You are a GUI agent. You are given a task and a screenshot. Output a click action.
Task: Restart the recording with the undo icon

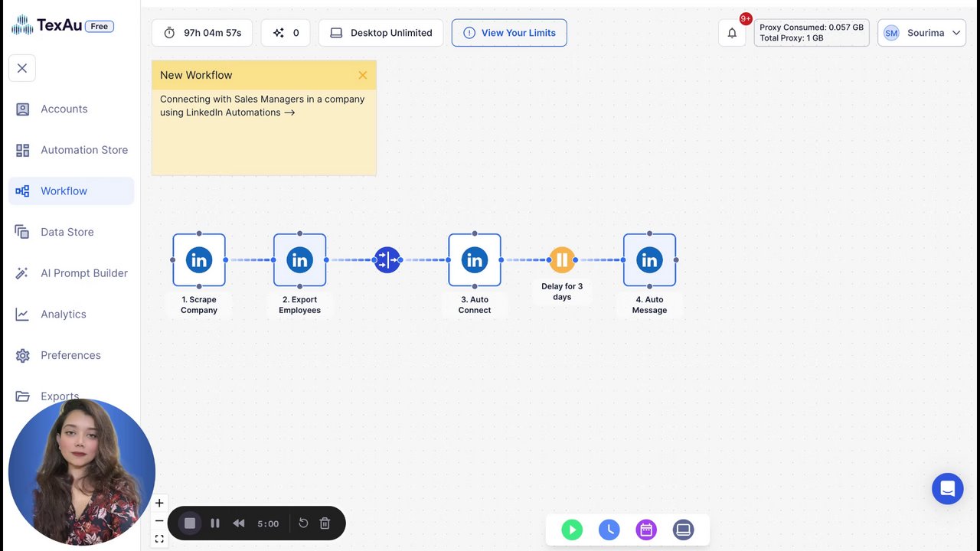(303, 523)
